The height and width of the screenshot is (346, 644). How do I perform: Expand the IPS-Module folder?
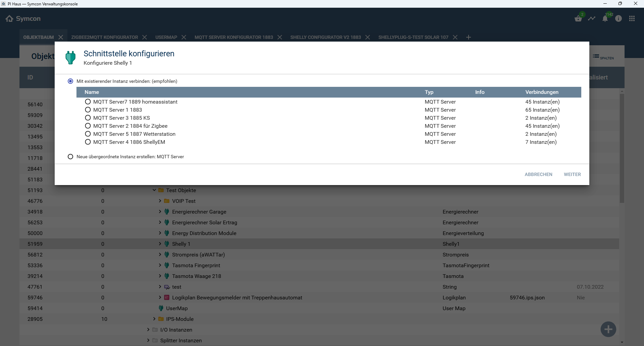tap(154, 319)
